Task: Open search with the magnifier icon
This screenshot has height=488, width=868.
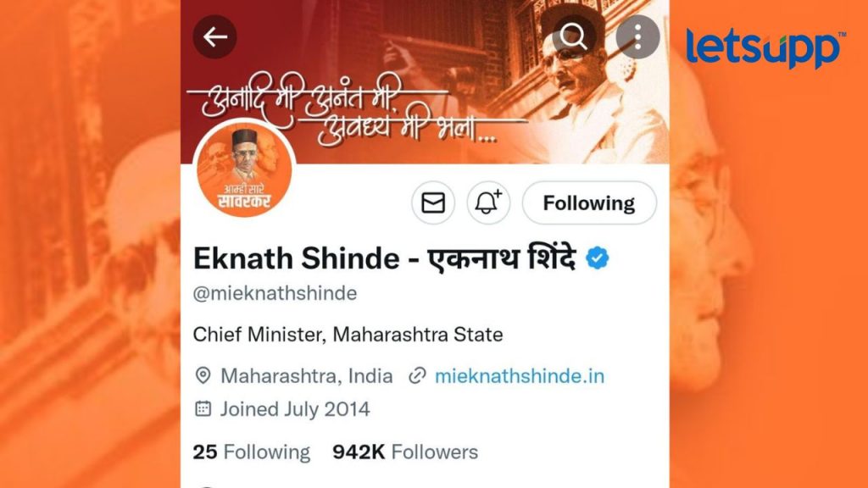Action: [x=574, y=37]
